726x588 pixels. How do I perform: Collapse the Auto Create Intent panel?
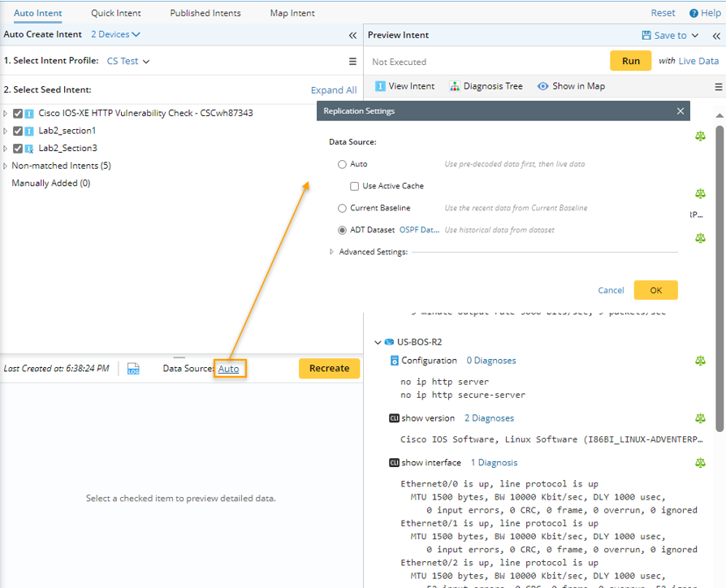[x=352, y=35]
